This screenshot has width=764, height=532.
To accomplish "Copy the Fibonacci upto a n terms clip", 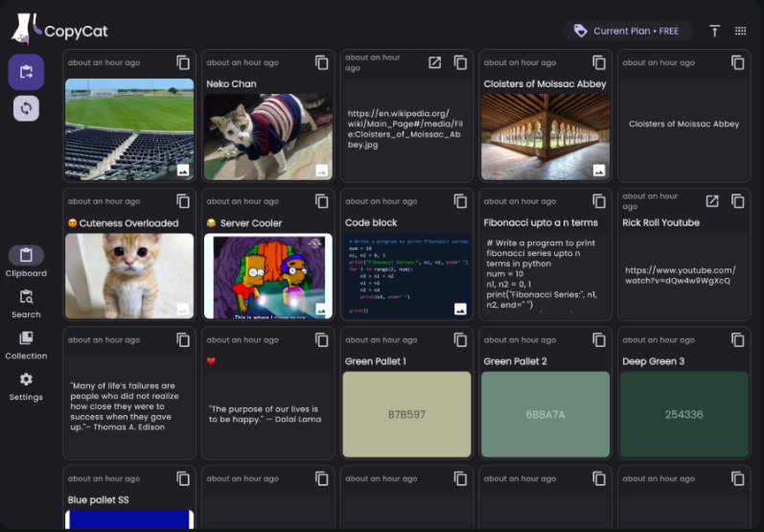I will coord(599,201).
